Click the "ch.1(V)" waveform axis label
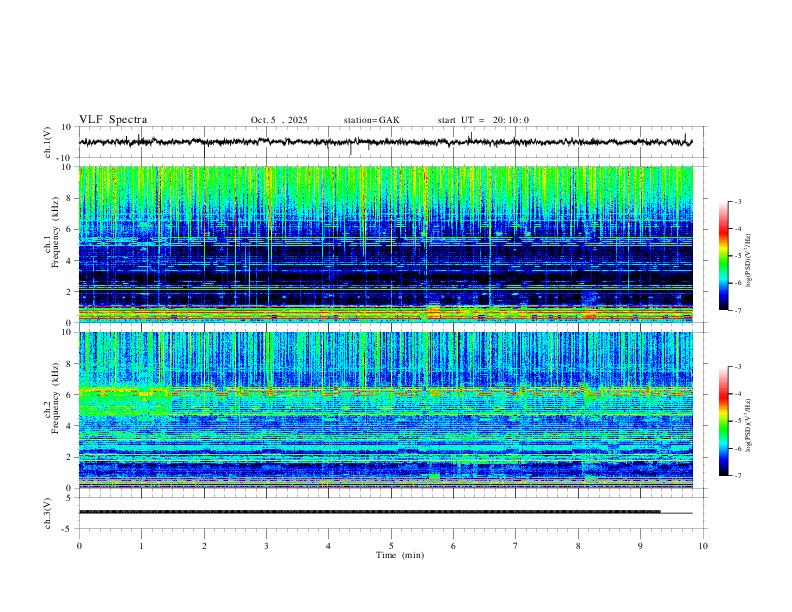This screenshot has width=792, height=612. [48, 142]
